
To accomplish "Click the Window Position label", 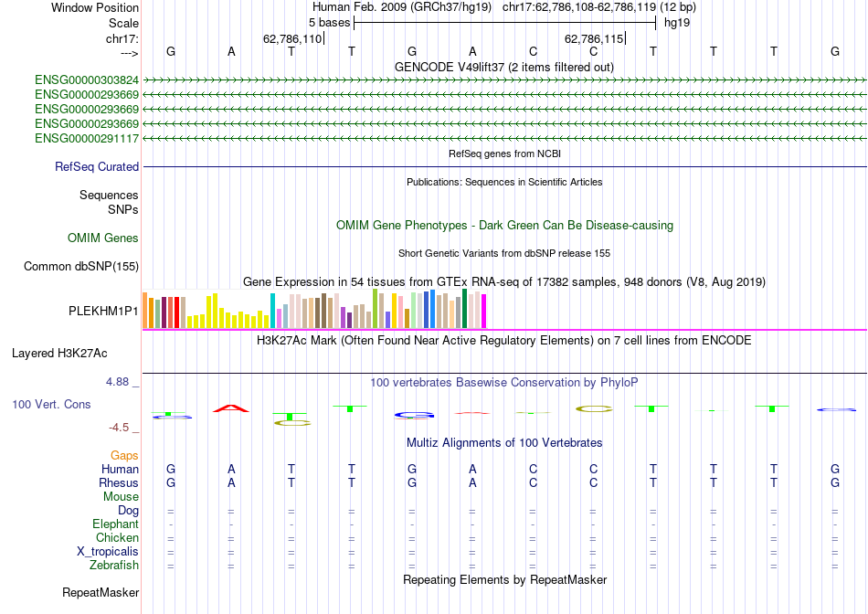I will tap(95, 7).
